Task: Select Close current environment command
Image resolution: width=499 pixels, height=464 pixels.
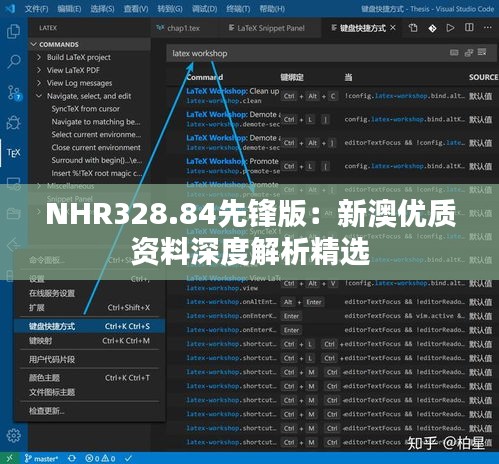Action: pos(96,148)
